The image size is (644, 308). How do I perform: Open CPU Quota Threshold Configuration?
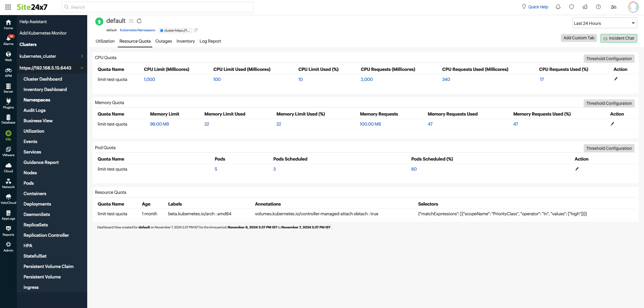pyautogui.click(x=609, y=58)
